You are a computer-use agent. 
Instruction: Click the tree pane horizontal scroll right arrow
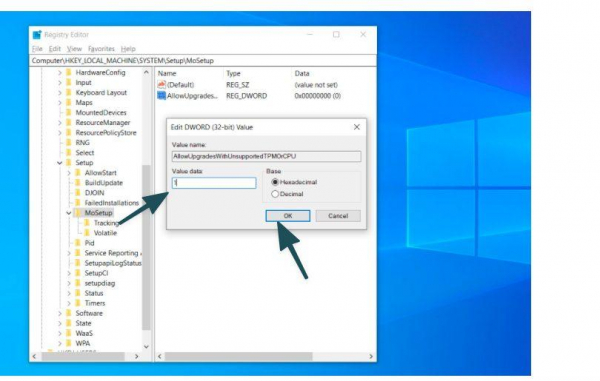click(137, 357)
